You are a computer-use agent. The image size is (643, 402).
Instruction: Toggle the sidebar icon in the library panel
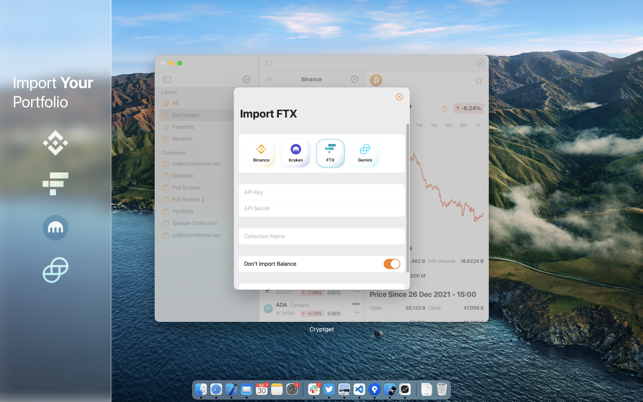(x=167, y=79)
